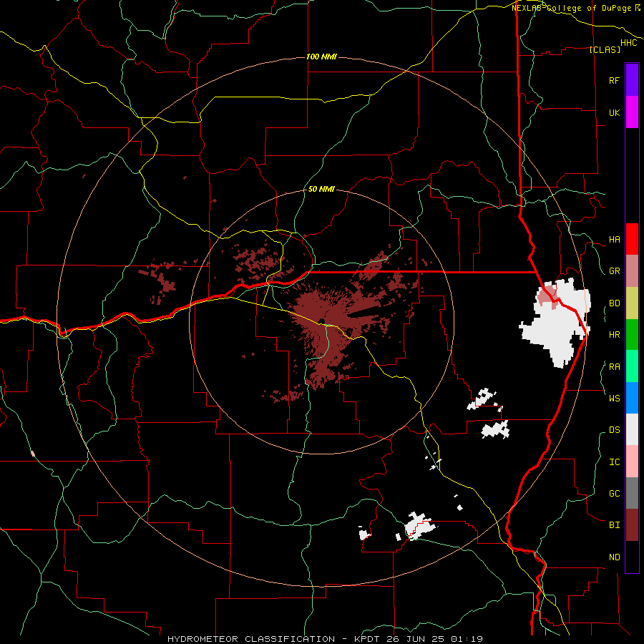Click the IC legend label

614,462
